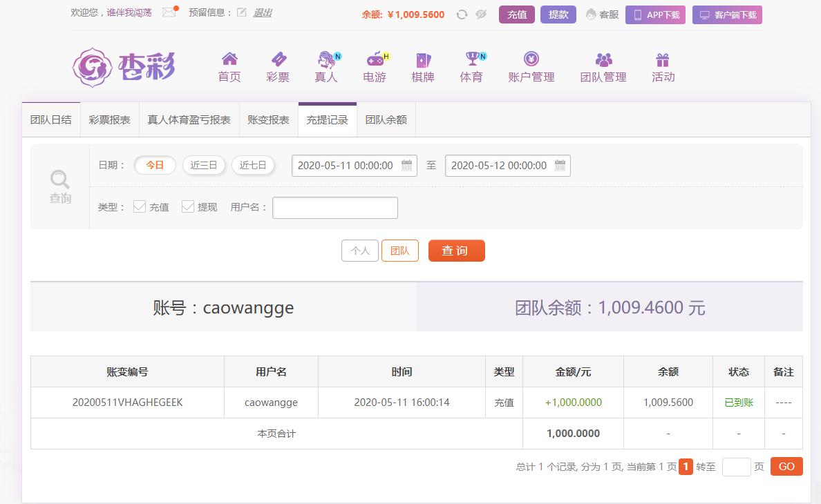Open 电游 video games section

tap(375, 67)
